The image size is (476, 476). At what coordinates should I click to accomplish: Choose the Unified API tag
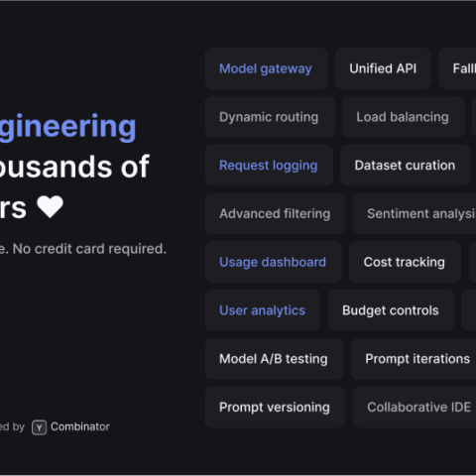click(x=383, y=68)
